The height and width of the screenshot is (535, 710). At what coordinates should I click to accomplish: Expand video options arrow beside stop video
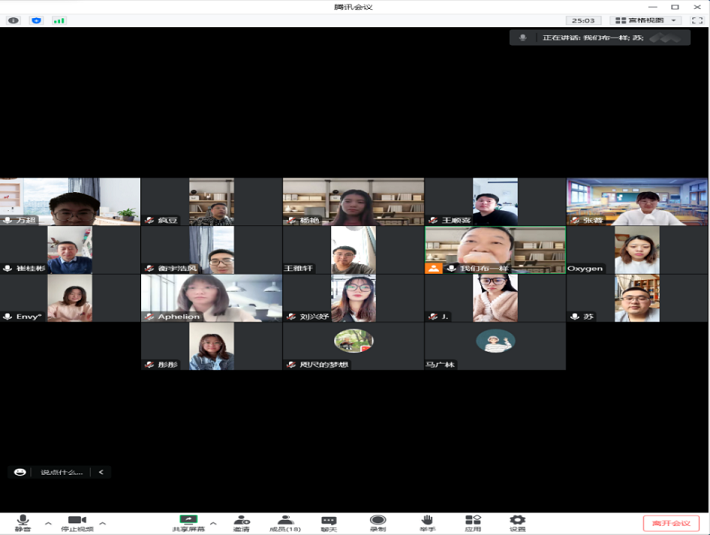coord(102,523)
